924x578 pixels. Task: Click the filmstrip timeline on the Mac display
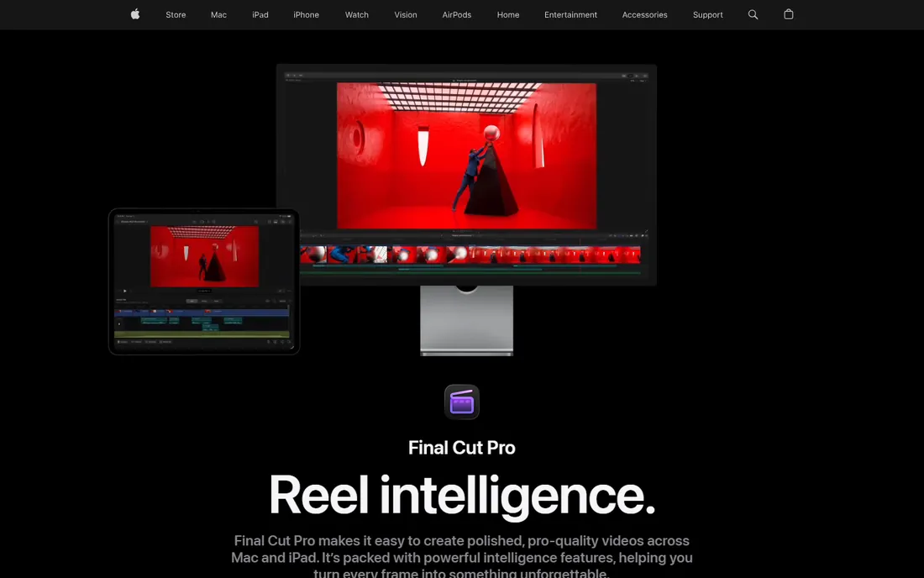[x=470, y=255]
